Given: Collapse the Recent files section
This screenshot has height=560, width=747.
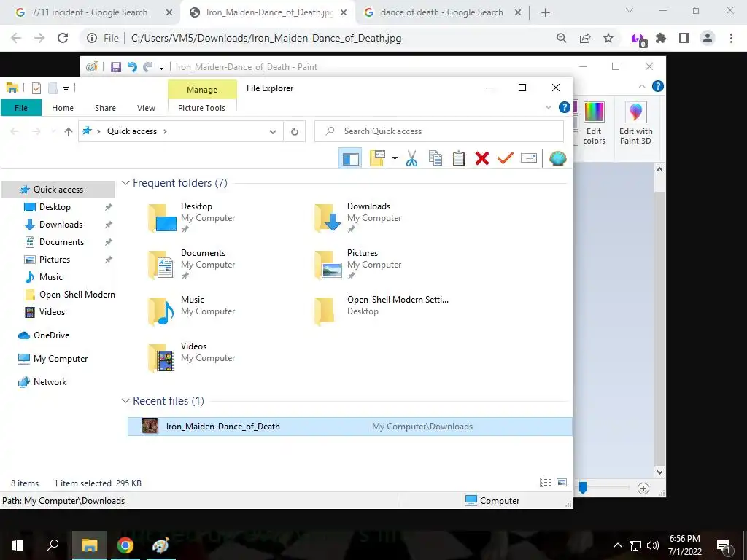Looking at the screenshot, I should [125, 401].
